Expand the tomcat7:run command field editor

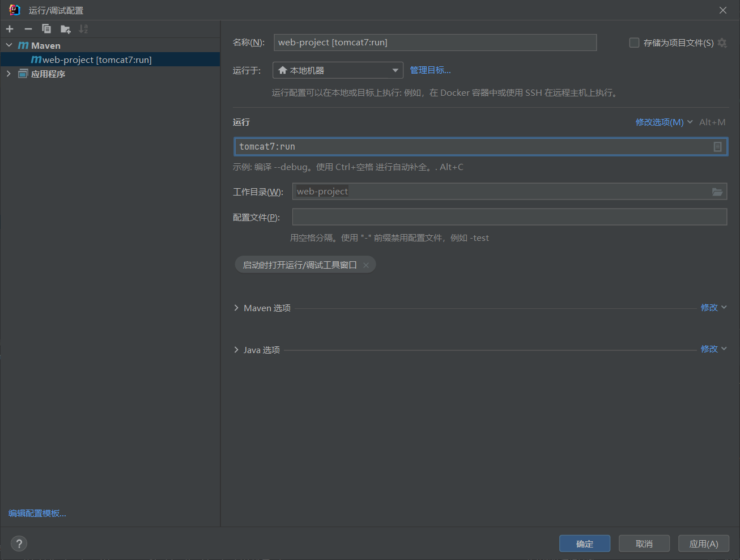click(717, 147)
